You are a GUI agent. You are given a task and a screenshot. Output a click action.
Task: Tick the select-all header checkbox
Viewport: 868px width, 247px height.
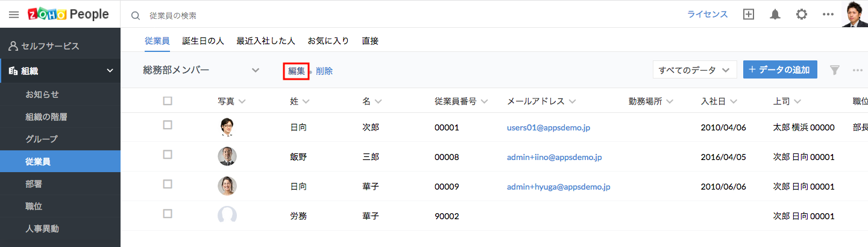click(168, 101)
